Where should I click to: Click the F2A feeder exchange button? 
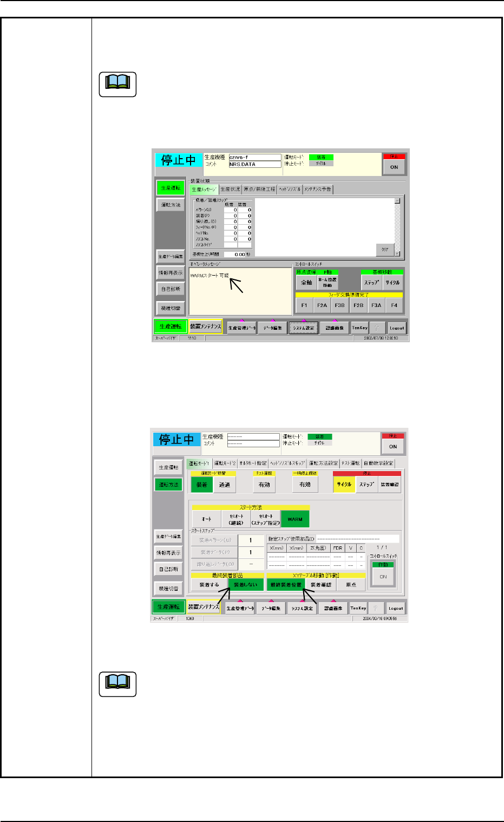pyautogui.click(x=322, y=305)
